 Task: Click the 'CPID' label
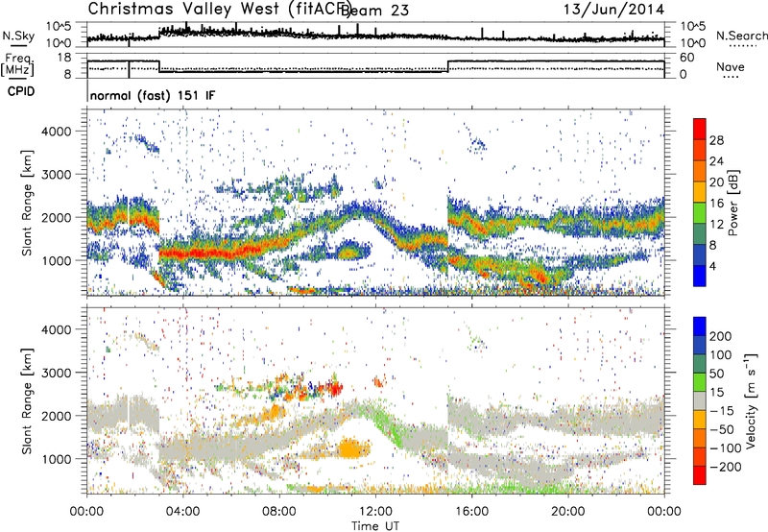point(21,91)
